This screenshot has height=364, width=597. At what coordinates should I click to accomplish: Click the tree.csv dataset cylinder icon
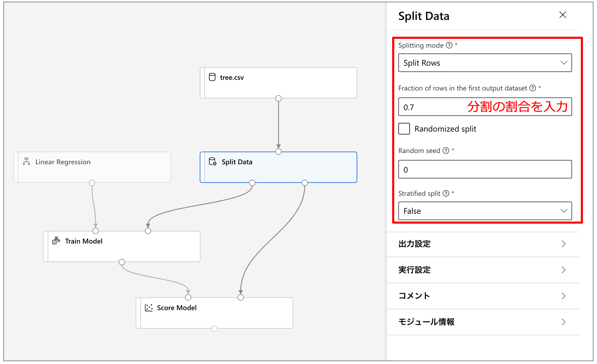(212, 77)
